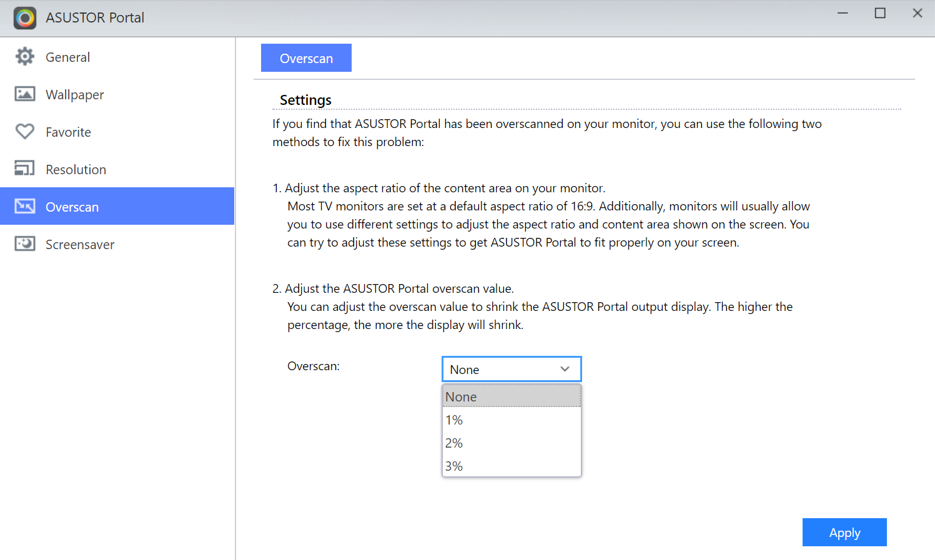935x560 pixels.
Task: Choose 1% overscan option
Action: (512, 420)
